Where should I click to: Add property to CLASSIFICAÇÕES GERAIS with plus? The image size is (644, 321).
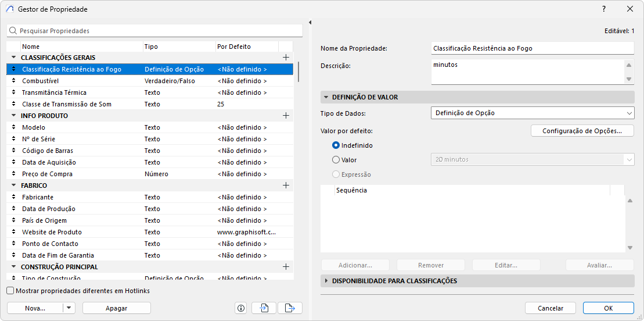(x=286, y=58)
